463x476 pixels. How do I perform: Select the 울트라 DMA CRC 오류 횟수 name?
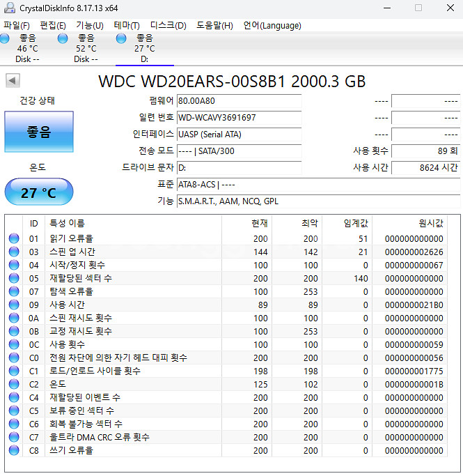click(x=100, y=437)
